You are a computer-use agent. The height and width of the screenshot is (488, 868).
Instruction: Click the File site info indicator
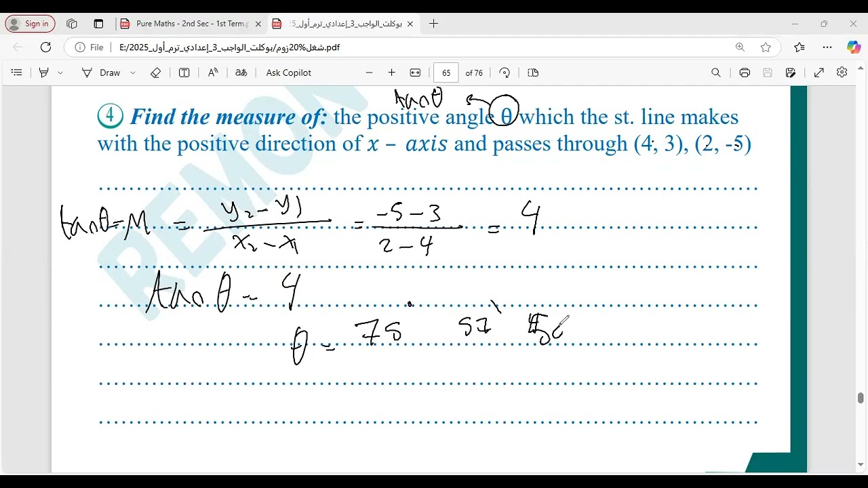(x=89, y=47)
